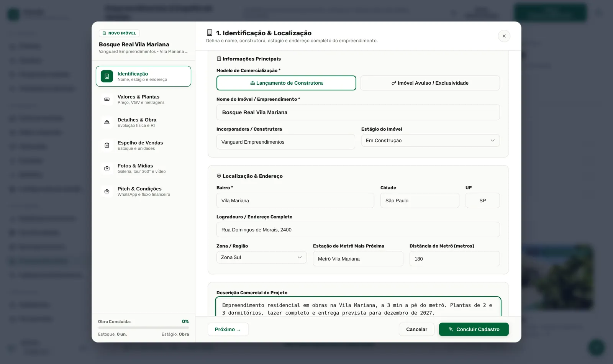Click the Próximo button
The image size is (613, 364).
tap(228, 330)
